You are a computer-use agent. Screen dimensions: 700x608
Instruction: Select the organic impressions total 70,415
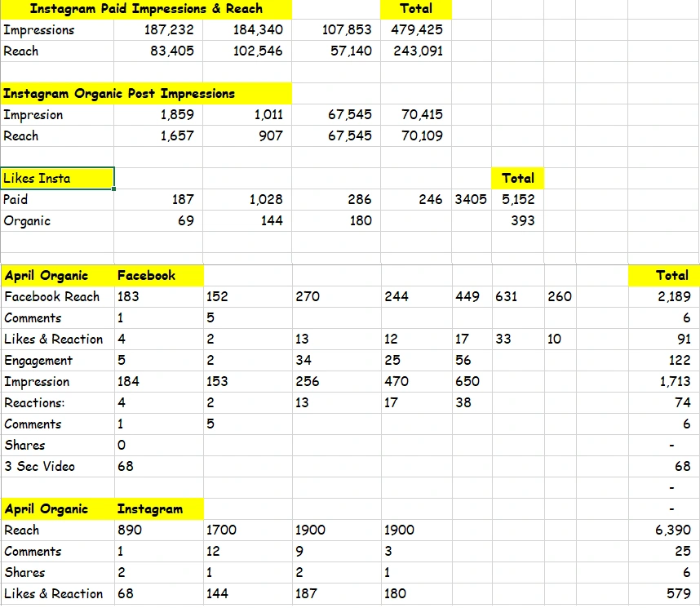[416, 115]
